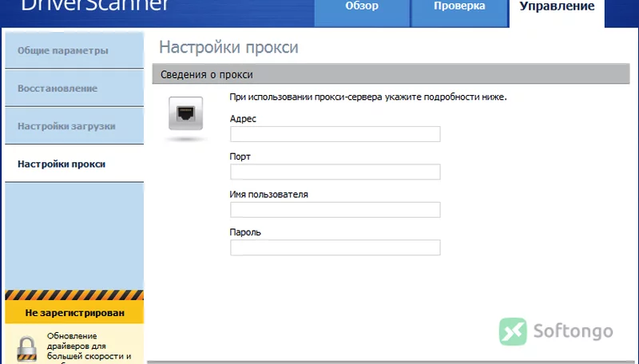The width and height of the screenshot is (639, 364).
Task: Switch to the Проверка tab
Action: (x=459, y=12)
